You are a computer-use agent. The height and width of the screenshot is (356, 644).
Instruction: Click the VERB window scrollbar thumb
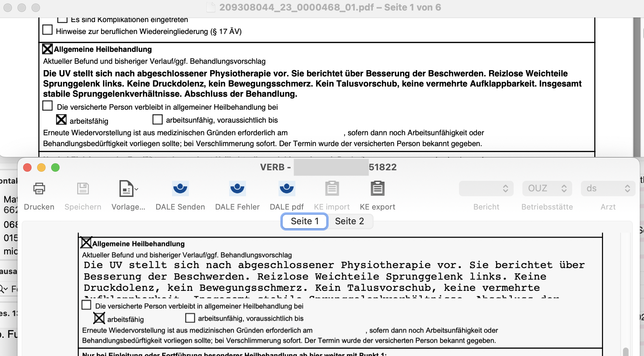[x=625, y=351]
